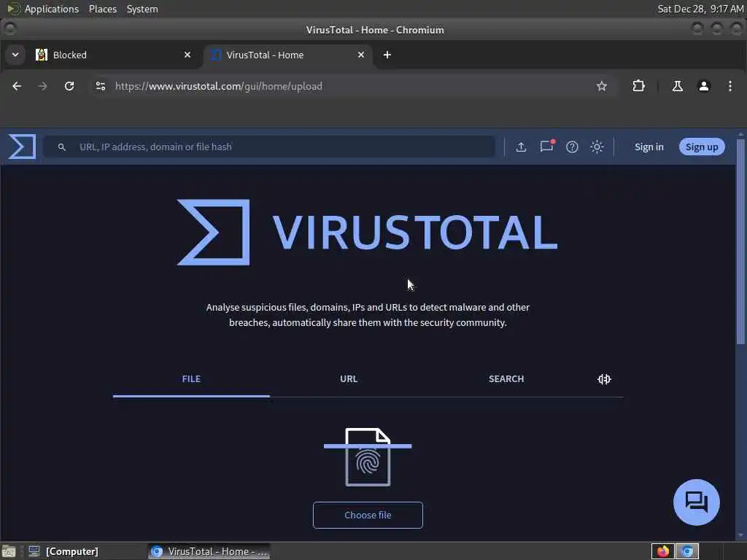Open Chrome Labs flask icon
Viewport: 747px width, 560px height.
tap(677, 86)
